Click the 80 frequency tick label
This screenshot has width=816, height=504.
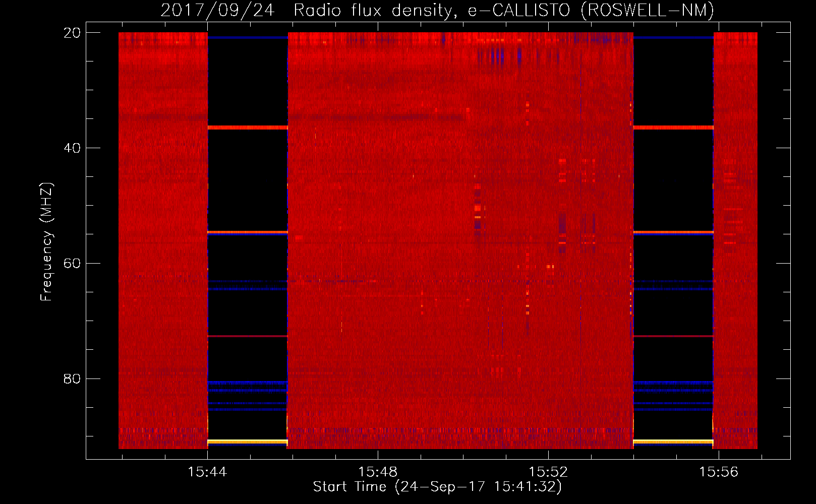pyautogui.click(x=72, y=379)
